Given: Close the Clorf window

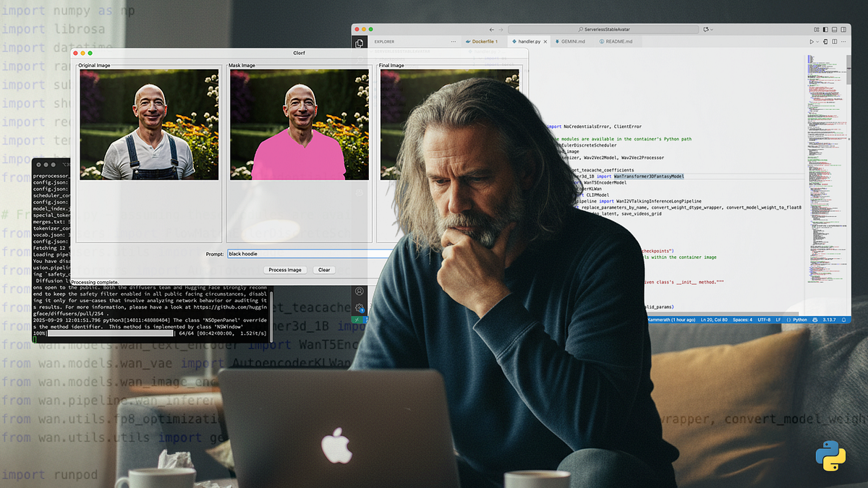Looking at the screenshot, I should pyautogui.click(x=75, y=53).
